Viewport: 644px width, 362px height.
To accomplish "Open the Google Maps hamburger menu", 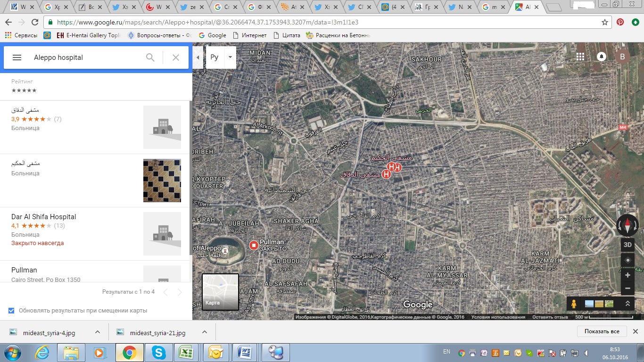I will 17,58.
